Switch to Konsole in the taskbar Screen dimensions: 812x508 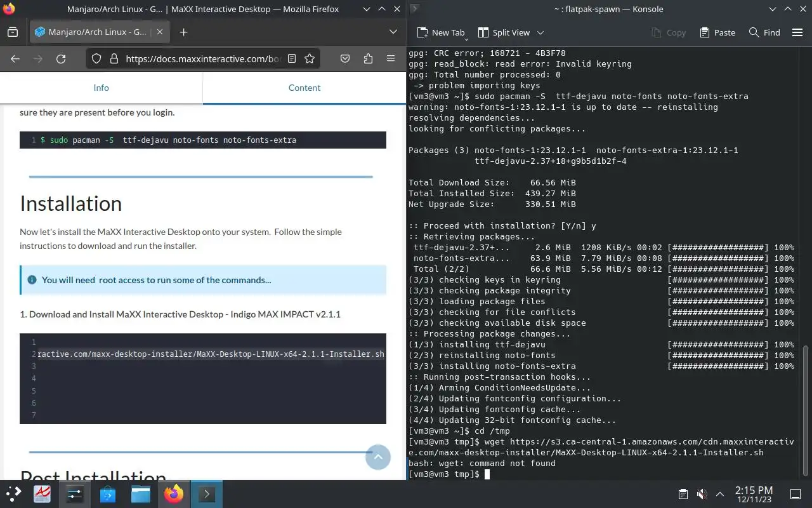click(207, 494)
